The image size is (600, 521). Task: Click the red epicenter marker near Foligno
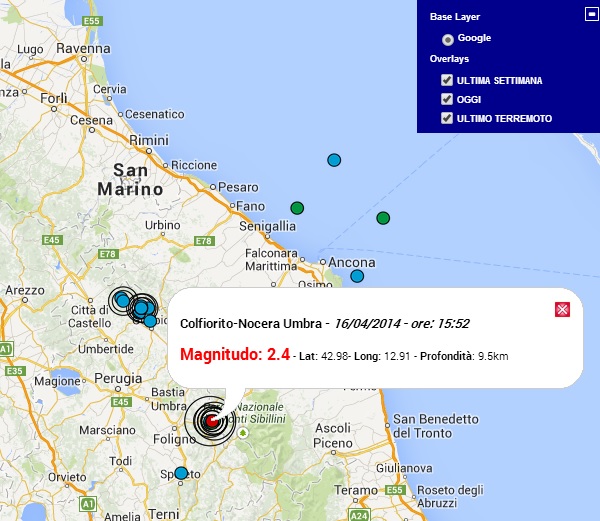click(x=211, y=421)
